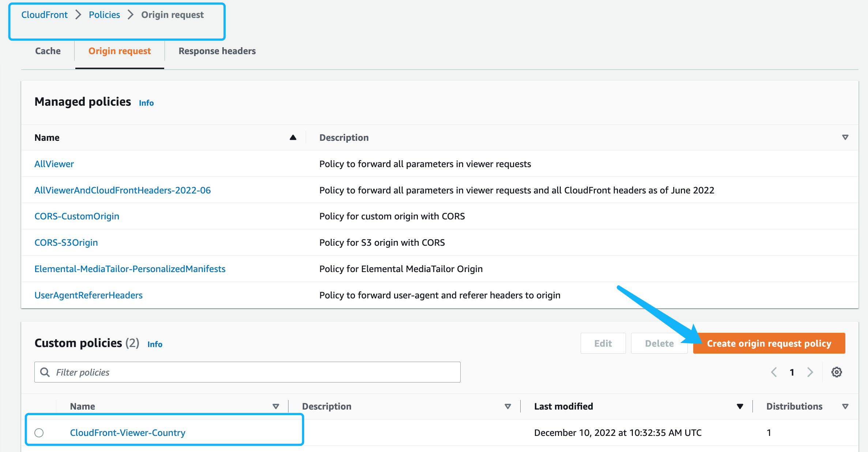The width and height of the screenshot is (868, 452).
Task: Go to previous page of custom policies
Action: click(774, 372)
